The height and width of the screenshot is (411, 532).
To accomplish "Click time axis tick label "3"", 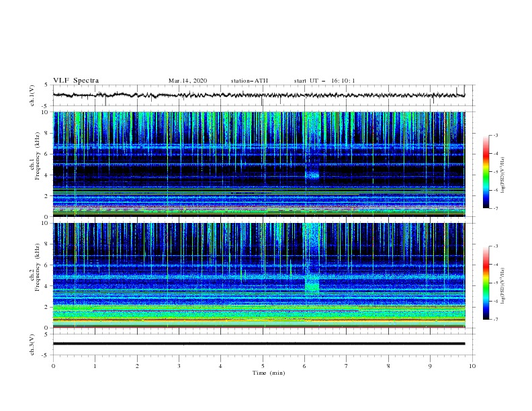I will pos(179,366).
